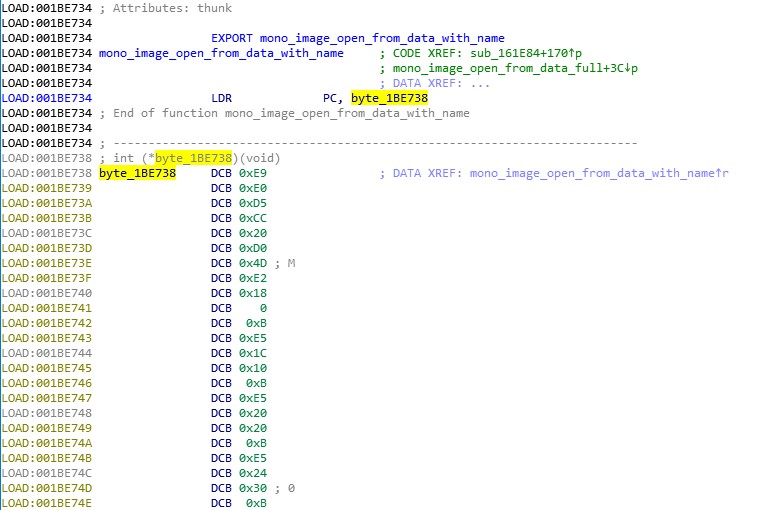Click address LOAD:001BE74A
The image size is (763, 510).
(47, 443)
